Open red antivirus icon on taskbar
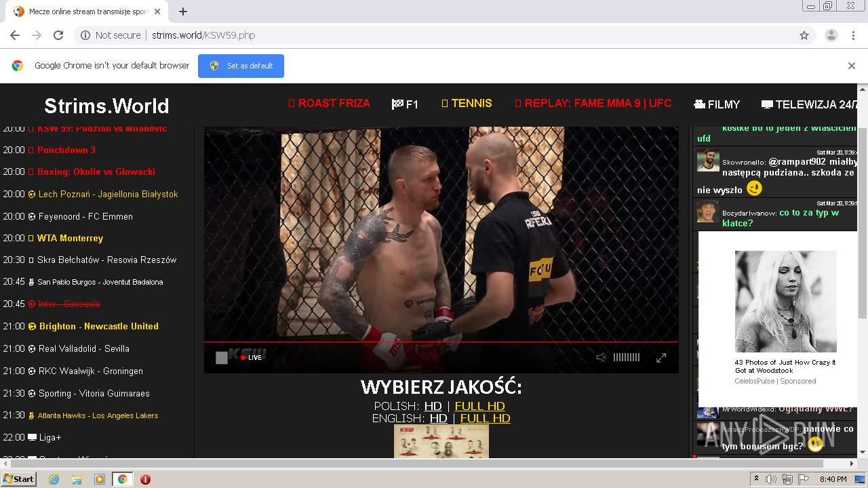The width and height of the screenshot is (868, 488). (145, 479)
